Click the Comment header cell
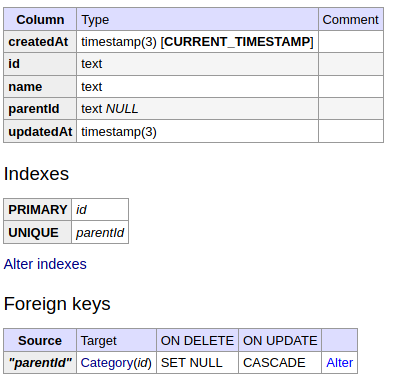This screenshot has width=407, height=378. click(351, 19)
